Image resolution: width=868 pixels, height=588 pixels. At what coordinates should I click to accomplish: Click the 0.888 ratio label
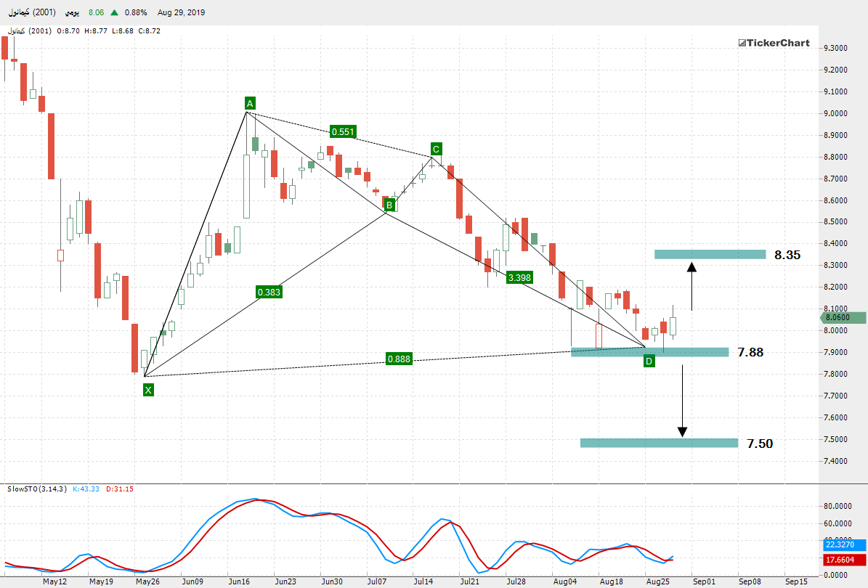(x=399, y=359)
